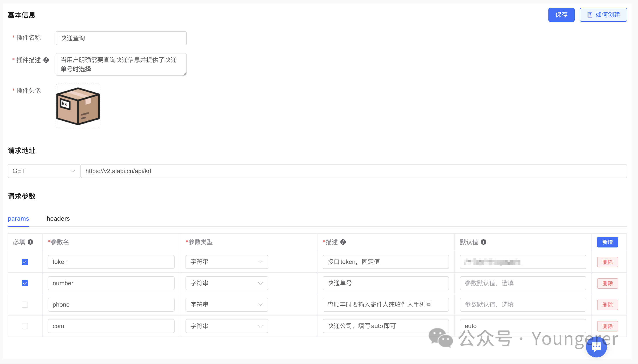Switch to the headers tab

click(58, 218)
